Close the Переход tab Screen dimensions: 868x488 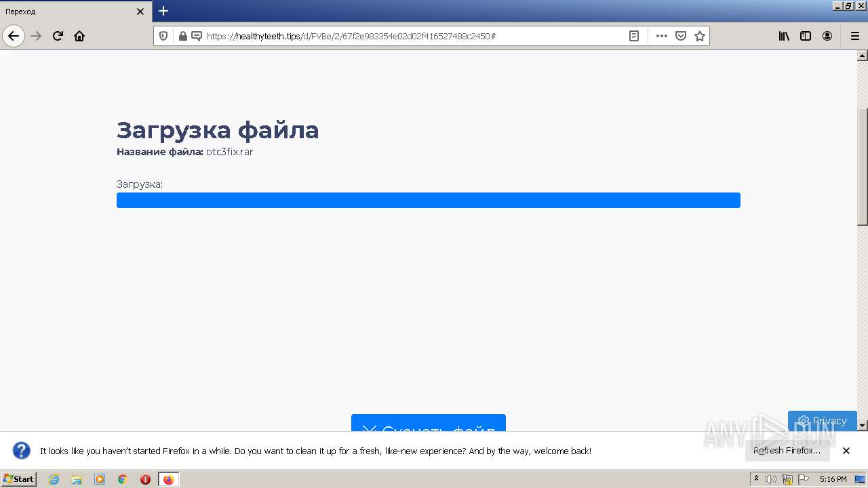[140, 12]
